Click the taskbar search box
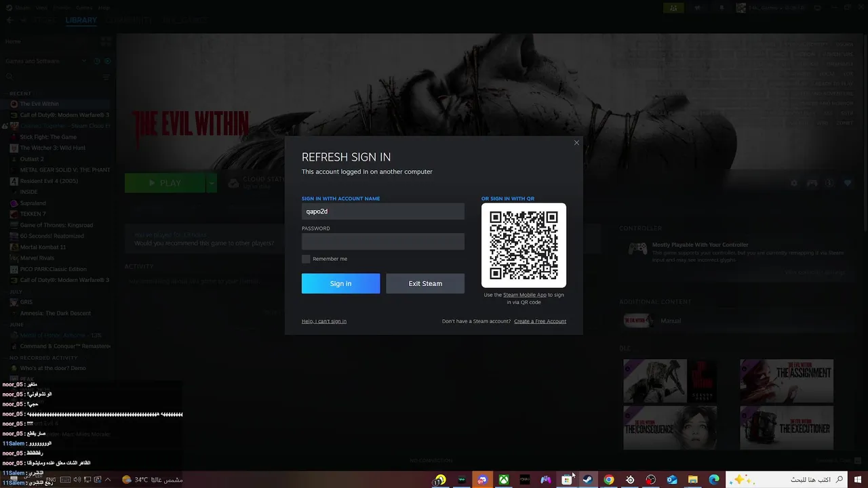 (787, 480)
